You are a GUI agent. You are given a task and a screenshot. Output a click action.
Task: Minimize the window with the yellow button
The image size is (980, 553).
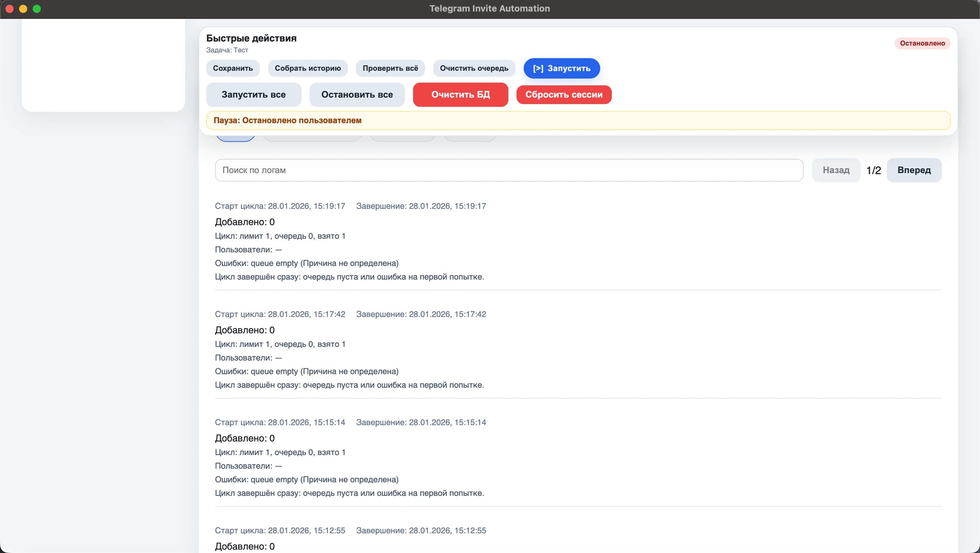23,9
